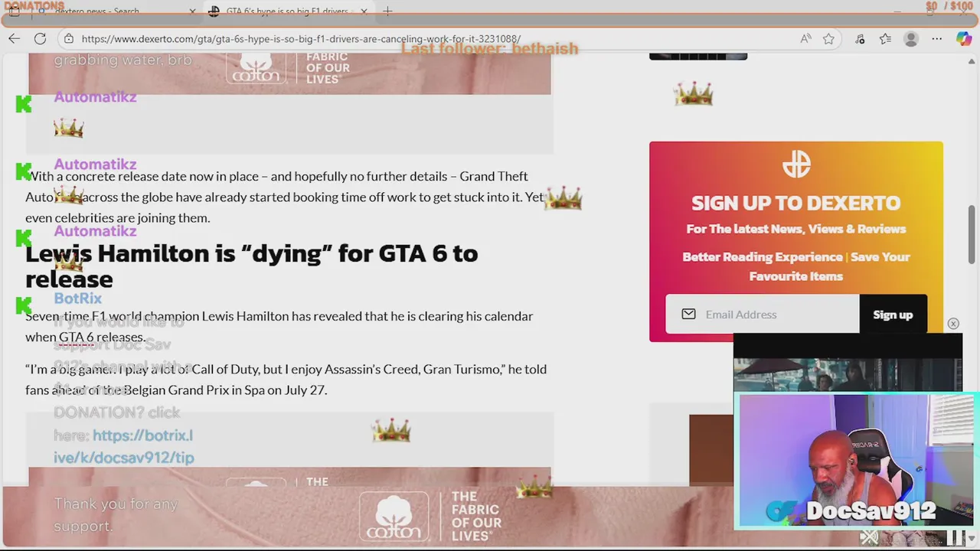Select the GTA 6's hype tab
The width and height of the screenshot is (980, 551).
(287, 11)
